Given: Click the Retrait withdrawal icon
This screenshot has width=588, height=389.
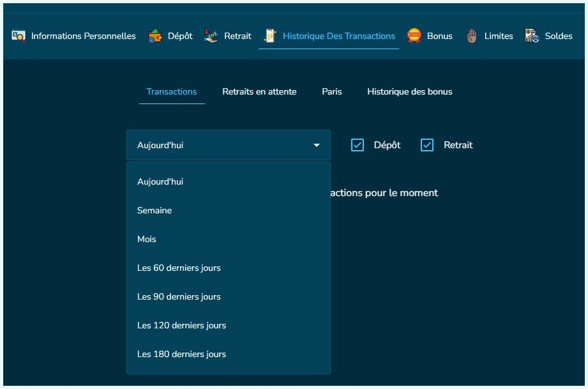Looking at the screenshot, I should click(211, 36).
